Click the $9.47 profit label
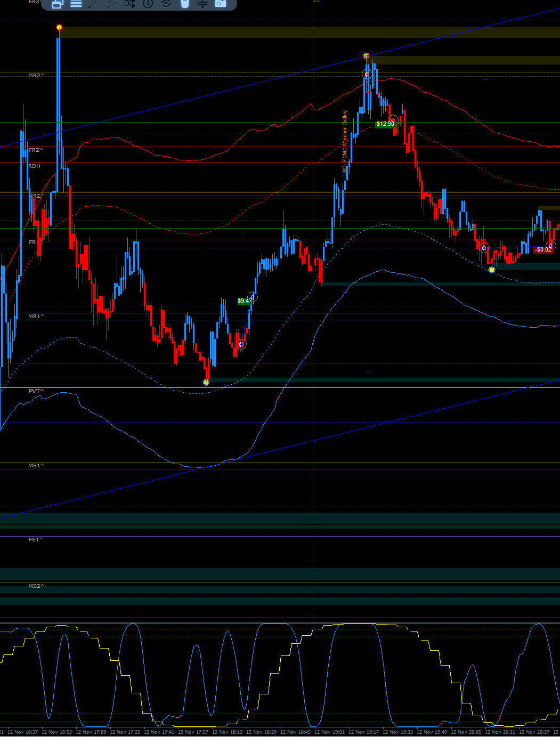This screenshot has width=560, height=737. [244, 301]
